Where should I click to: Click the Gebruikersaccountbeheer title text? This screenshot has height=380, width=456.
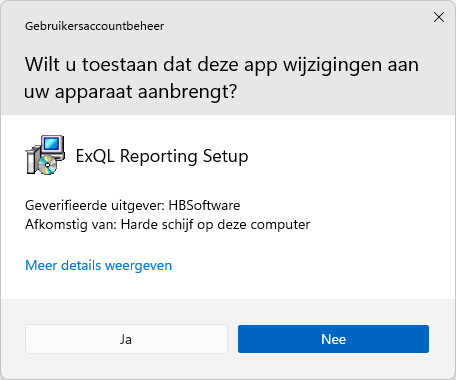[x=94, y=26]
